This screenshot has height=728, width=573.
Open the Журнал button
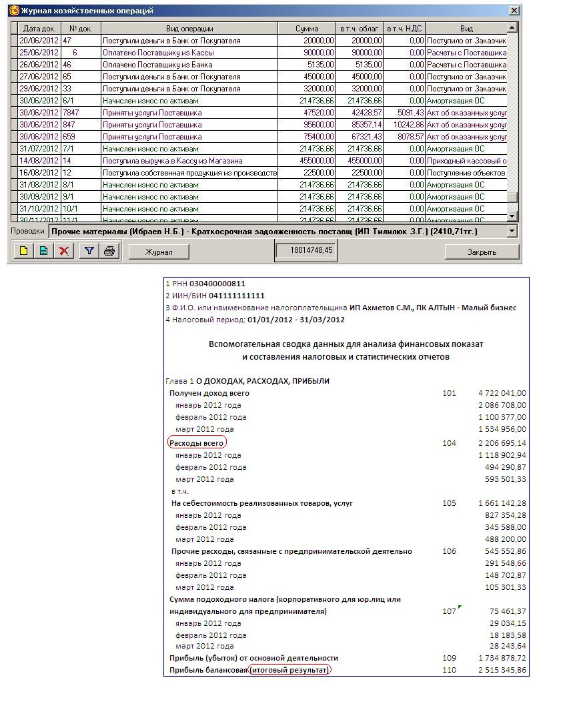click(x=159, y=252)
